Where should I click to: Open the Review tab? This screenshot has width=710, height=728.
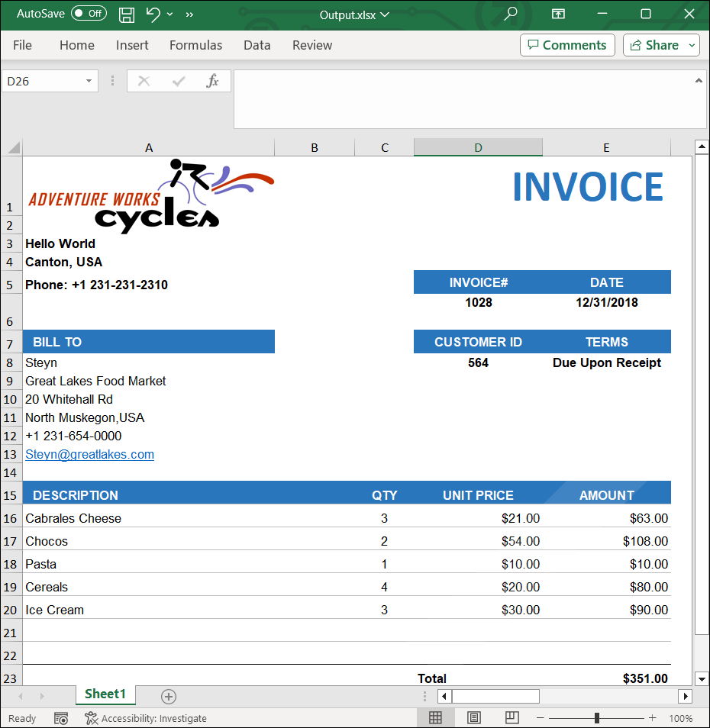pos(312,45)
